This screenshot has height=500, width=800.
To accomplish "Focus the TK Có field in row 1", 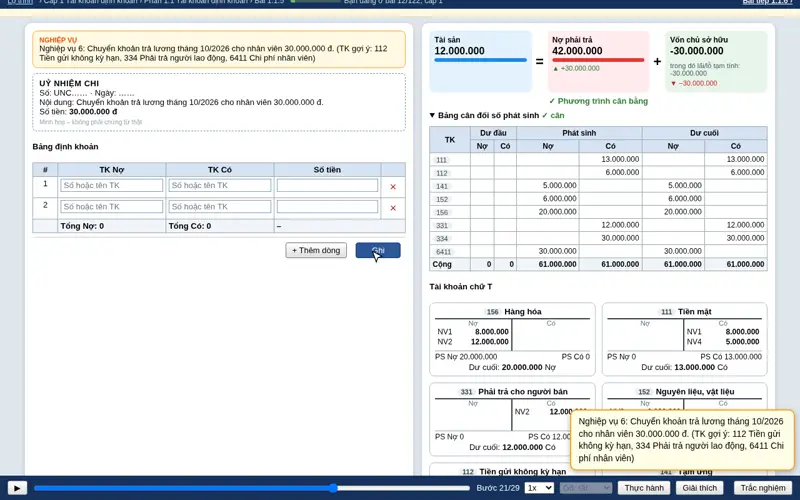I will (x=220, y=185).
